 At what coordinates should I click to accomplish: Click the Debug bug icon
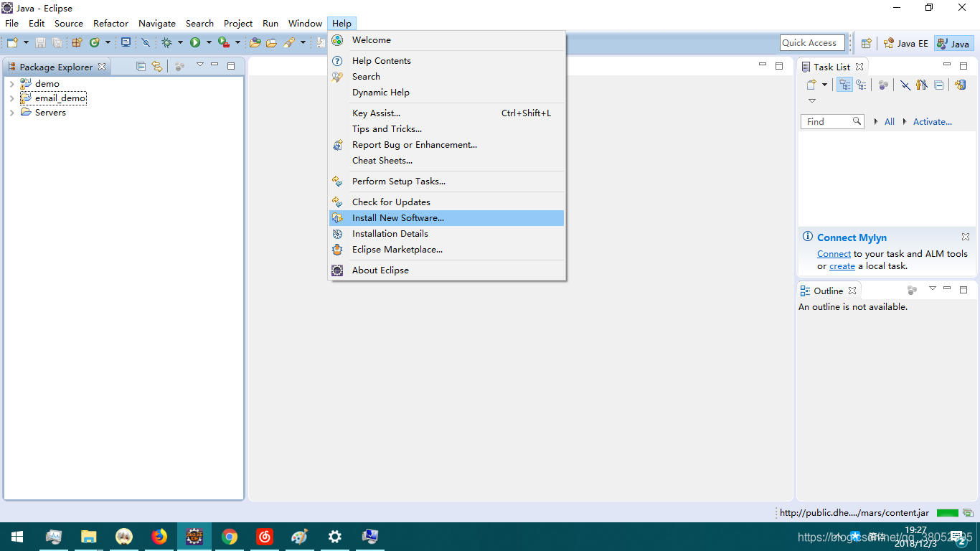[x=166, y=43]
